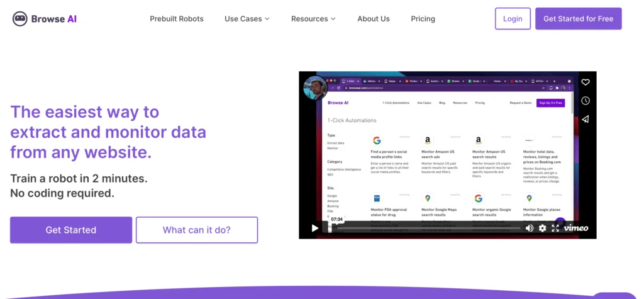Click the 'No coding required.' text
644x299 pixels.
point(62,193)
